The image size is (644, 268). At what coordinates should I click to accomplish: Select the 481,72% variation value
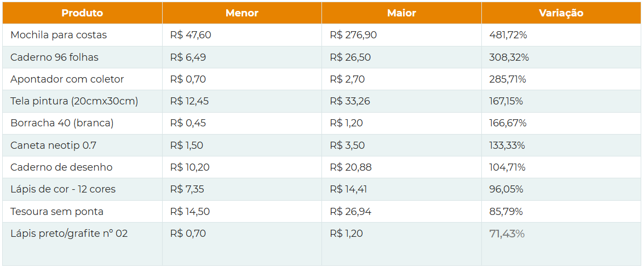(x=508, y=35)
